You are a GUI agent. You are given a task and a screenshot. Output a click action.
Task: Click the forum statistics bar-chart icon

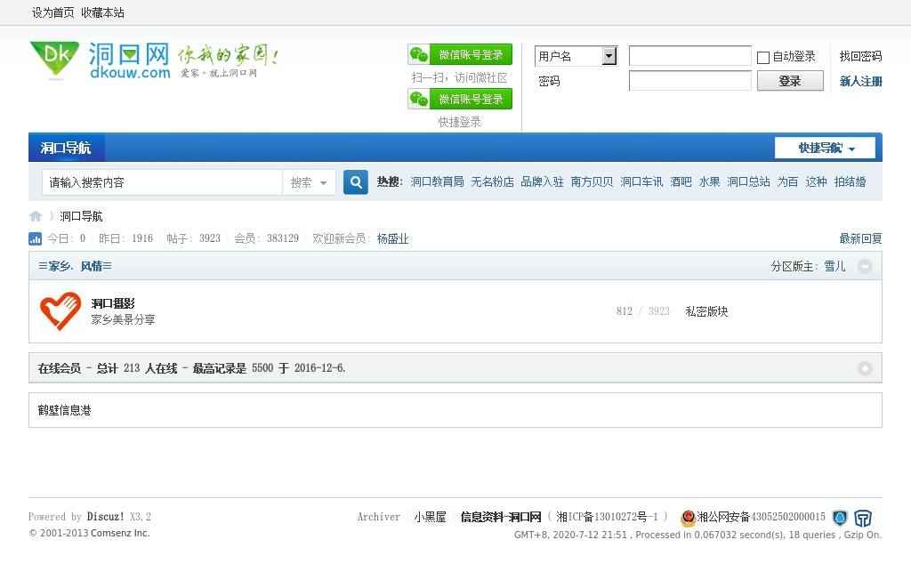tap(36, 238)
